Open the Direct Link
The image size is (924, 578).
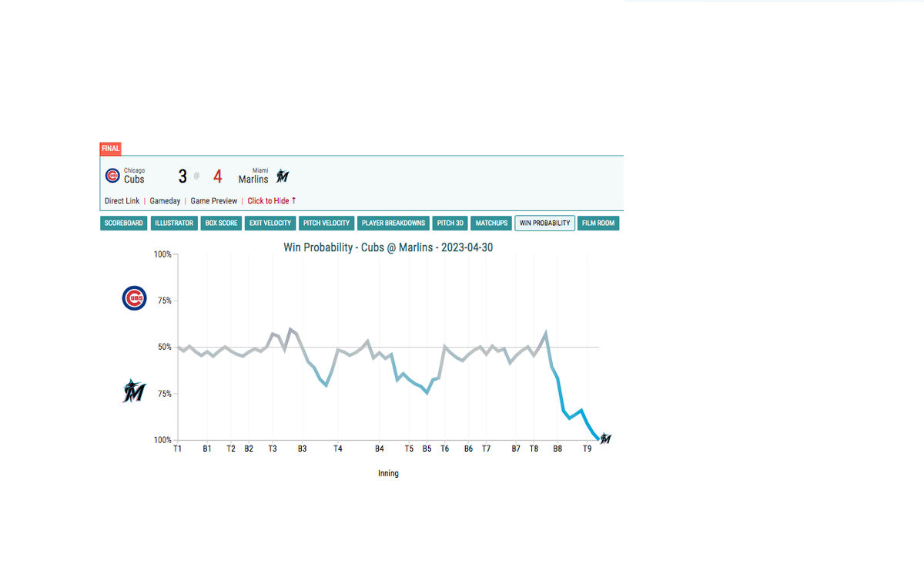pyautogui.click(x=122, y=201)
